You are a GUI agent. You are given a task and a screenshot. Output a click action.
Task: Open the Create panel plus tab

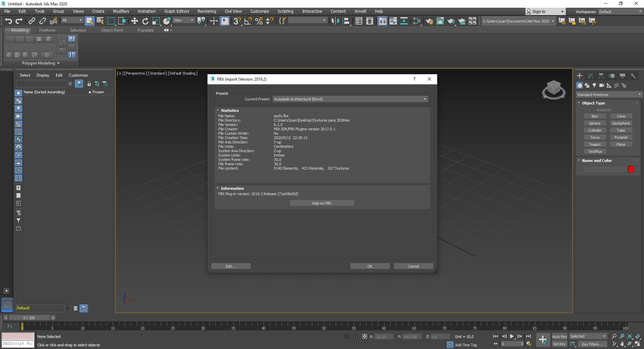[x=580, y=76]
